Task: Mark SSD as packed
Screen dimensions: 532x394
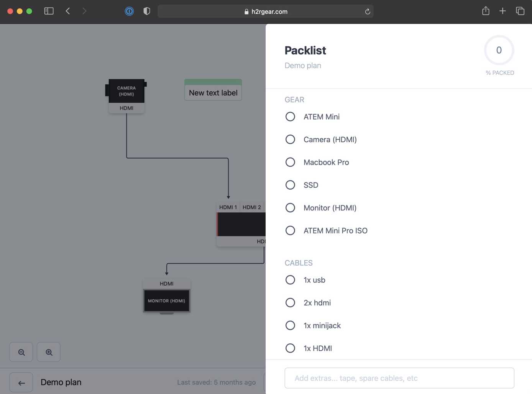Action: [x=290, y=185]
